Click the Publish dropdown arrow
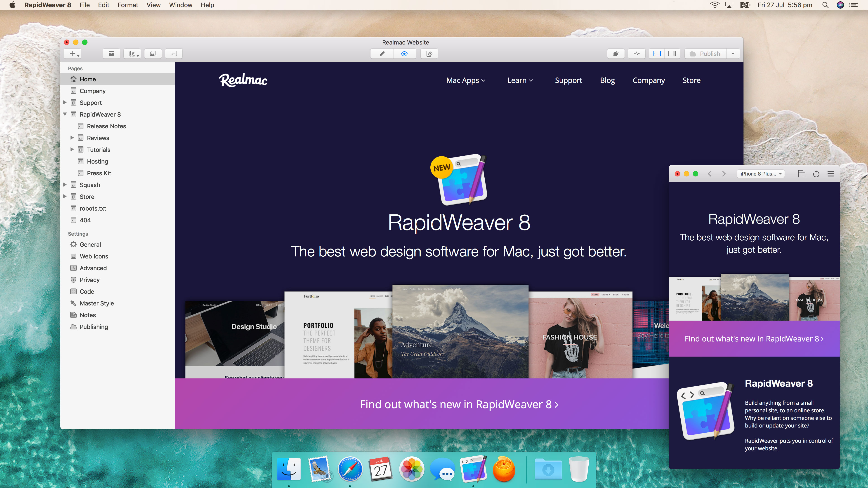Image resolution: width=868 pixels, height=488 pixels. point(732,54)
